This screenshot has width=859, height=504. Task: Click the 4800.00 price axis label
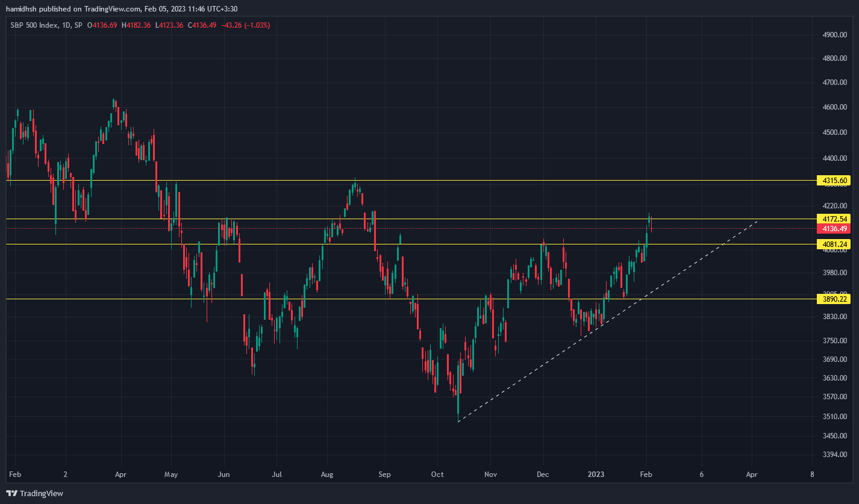coord(835,58)
